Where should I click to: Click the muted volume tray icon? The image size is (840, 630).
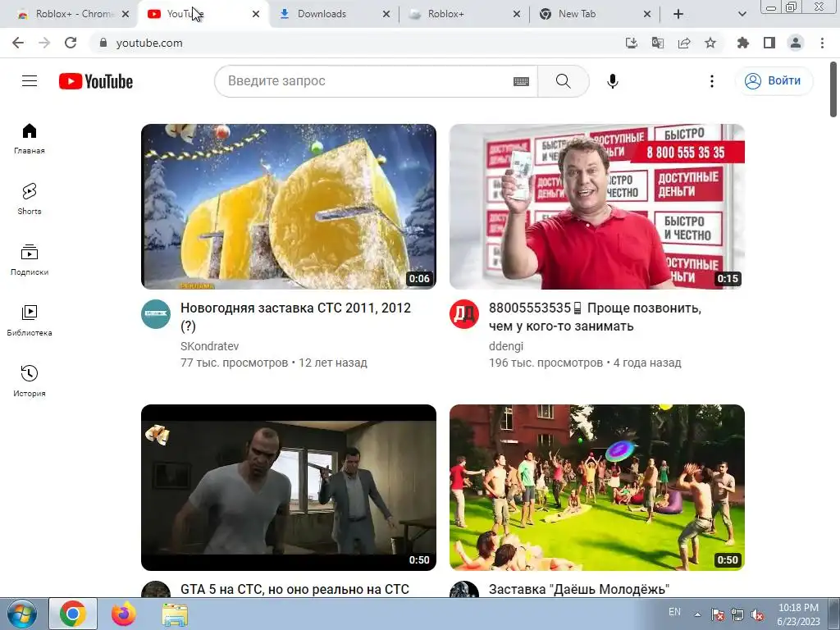pyautogui.click(x=757, y=614)
